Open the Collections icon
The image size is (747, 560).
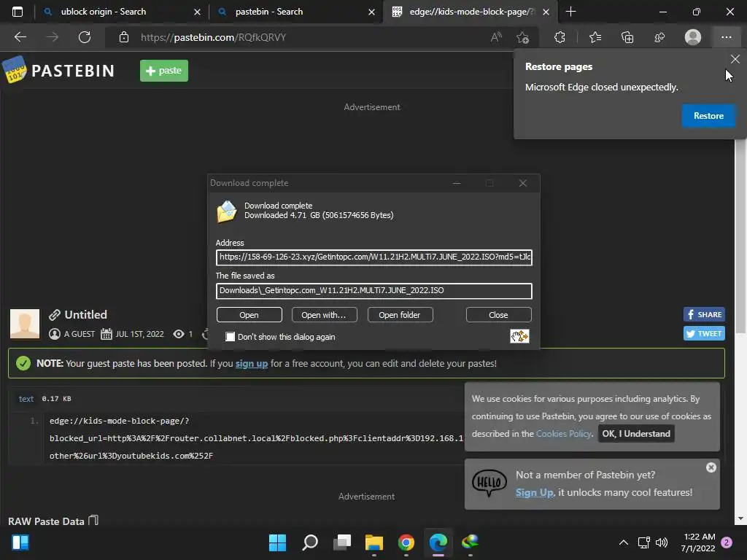pyautogui.click(x=627, y=37)
